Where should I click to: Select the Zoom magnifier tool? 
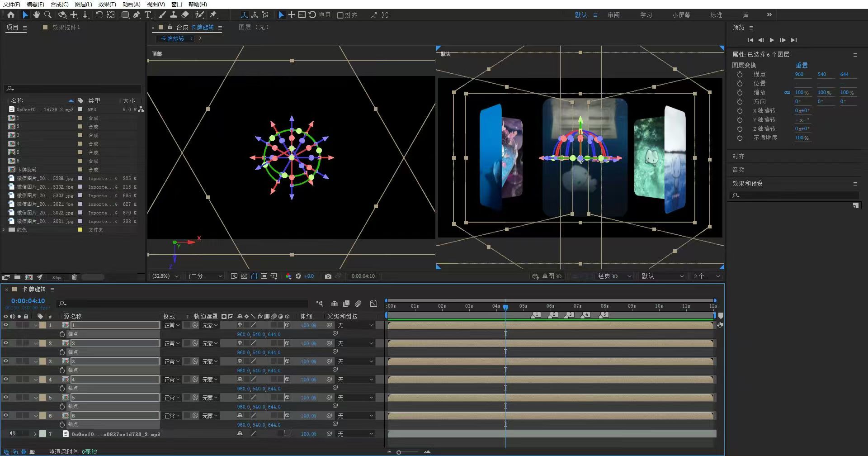tap(48, 15)
